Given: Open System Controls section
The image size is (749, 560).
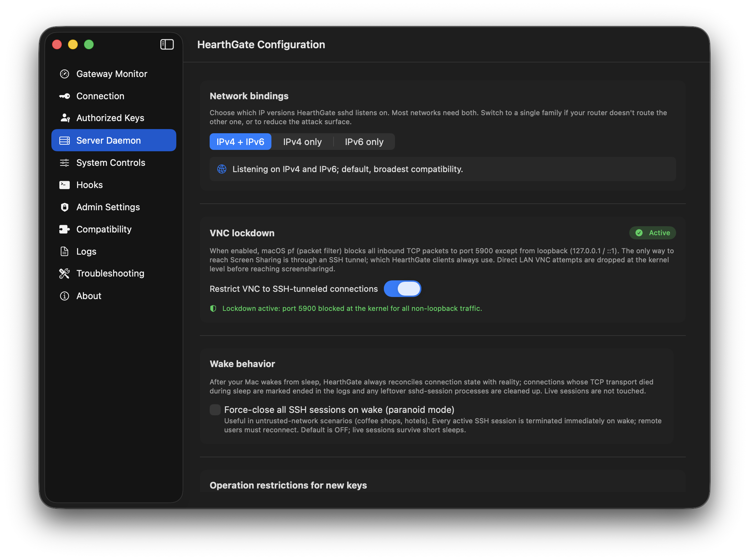Looking at the screenshot, I should [x=114, y=163].
